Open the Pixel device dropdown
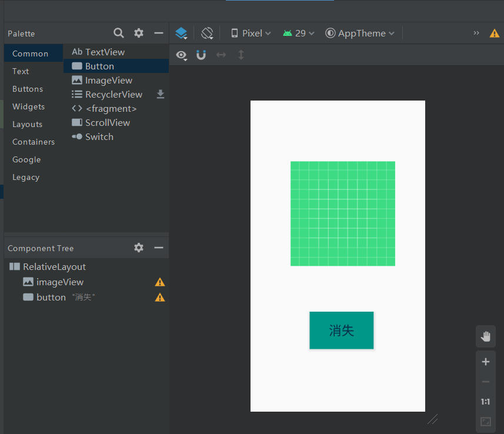Screen dimensions: 504x434 (251, 33)
